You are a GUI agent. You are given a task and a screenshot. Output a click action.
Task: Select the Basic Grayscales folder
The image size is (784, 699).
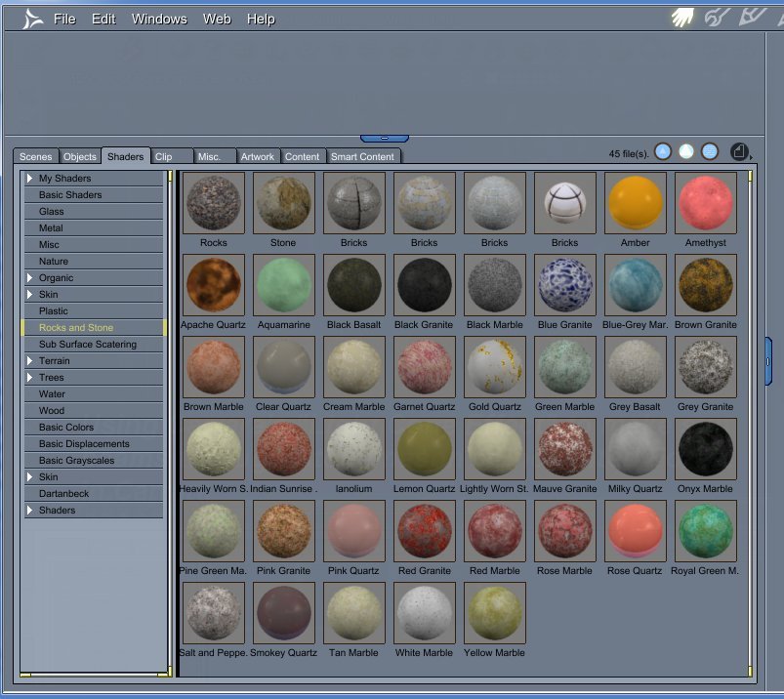94,460
